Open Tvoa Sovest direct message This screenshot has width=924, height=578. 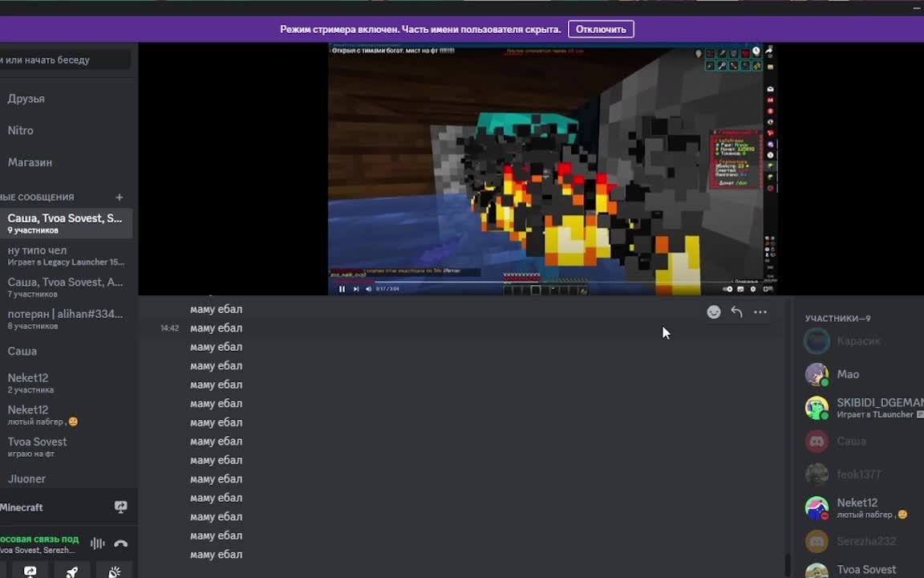(66, 446)
